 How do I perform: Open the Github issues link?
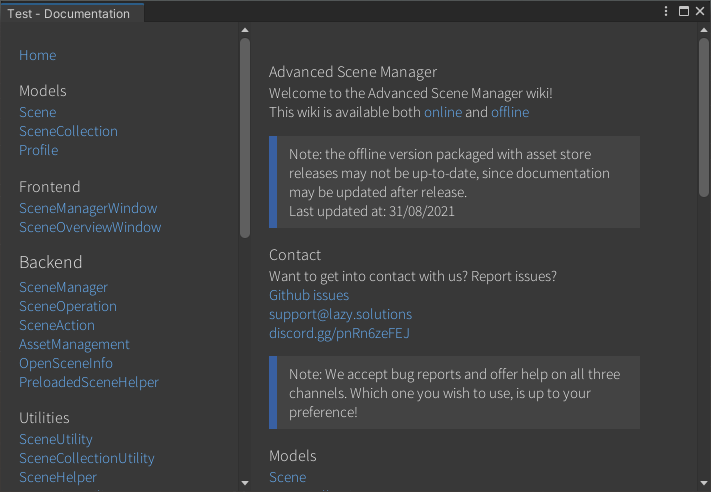click(x=309, y=296)
